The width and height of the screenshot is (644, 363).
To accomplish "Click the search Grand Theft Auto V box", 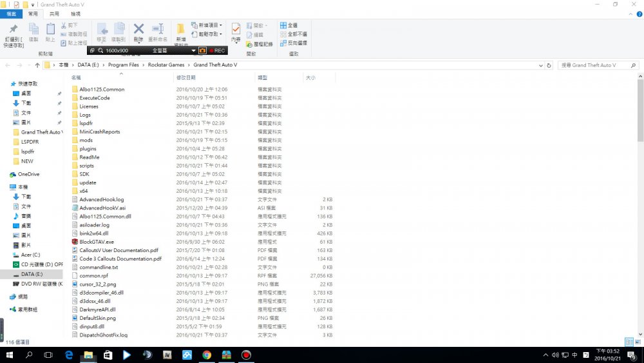I will [x=598, y=65].
